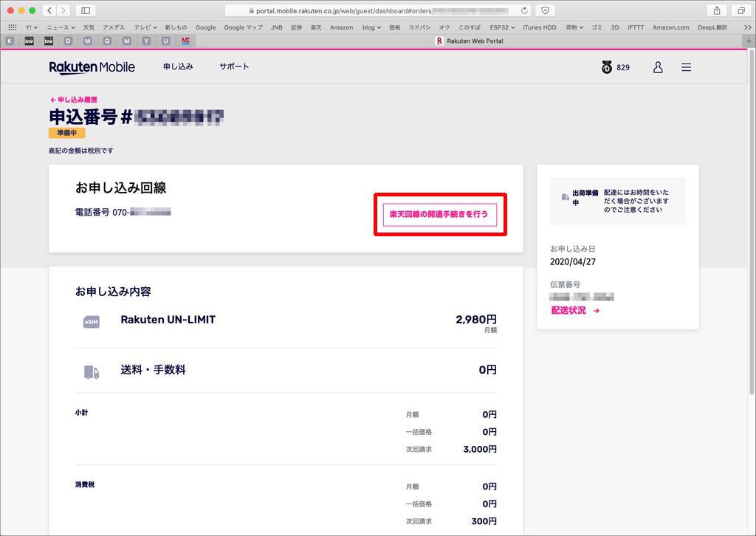
Task: Go back with the Safari back arrow
Action: coord(49,10)
